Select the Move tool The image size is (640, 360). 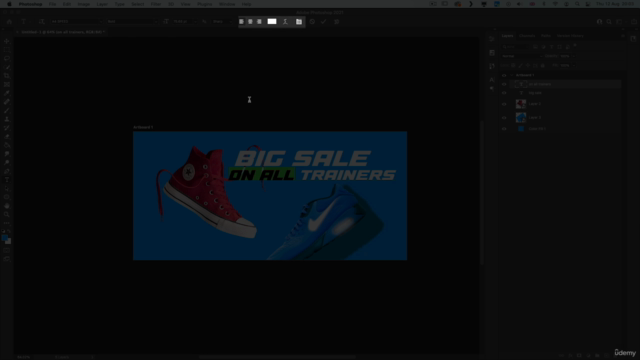click(7, 41)
